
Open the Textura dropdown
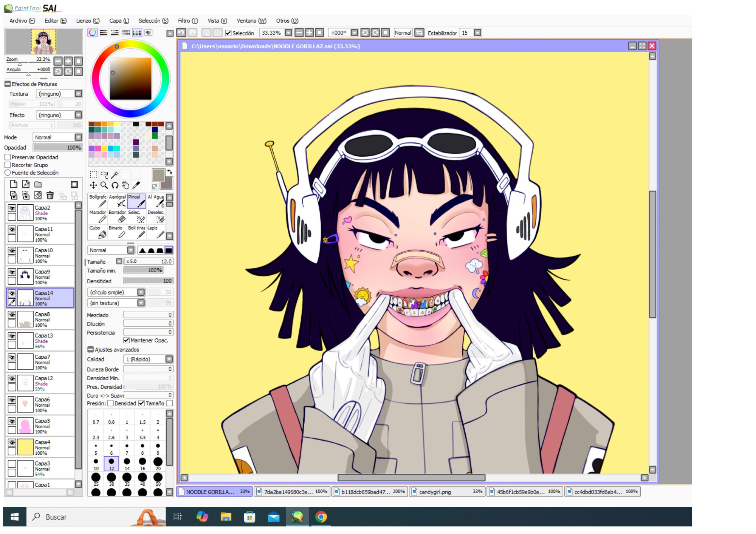[x=78, y=94]
